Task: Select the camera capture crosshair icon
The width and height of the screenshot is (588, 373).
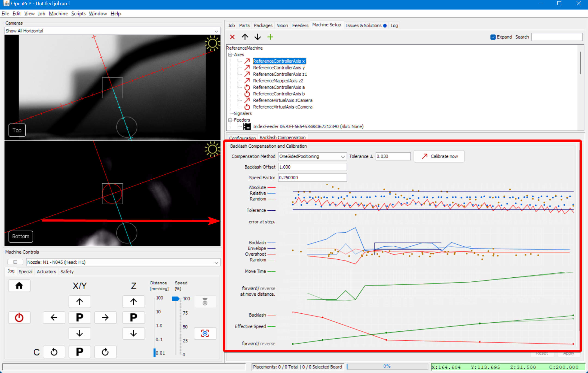Action: pos(205,333)
